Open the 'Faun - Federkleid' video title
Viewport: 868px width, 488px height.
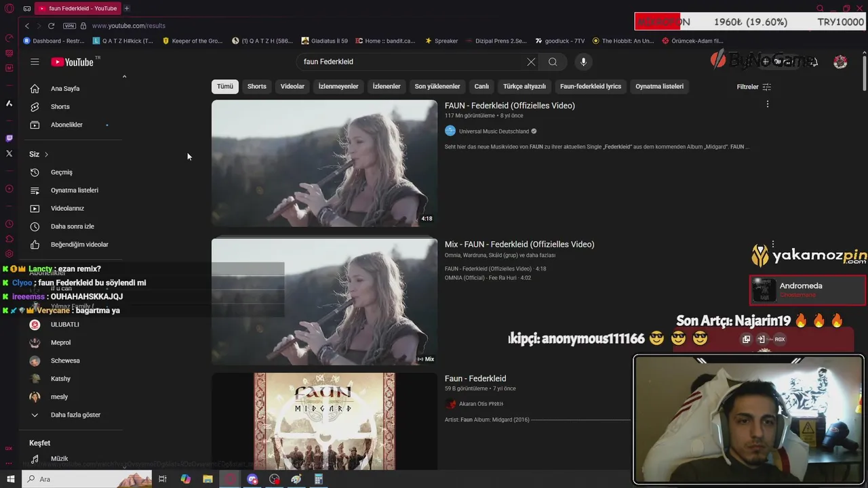click(475, 379)
